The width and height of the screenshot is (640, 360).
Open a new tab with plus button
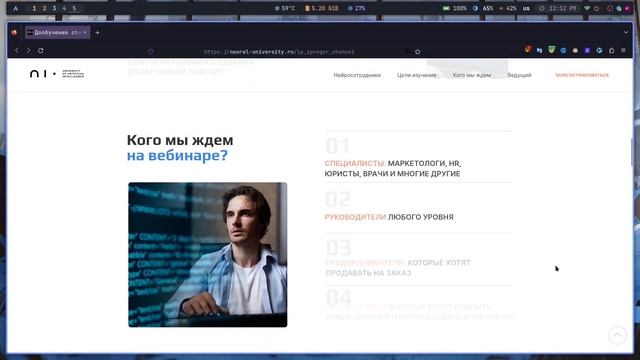(98, 32)
